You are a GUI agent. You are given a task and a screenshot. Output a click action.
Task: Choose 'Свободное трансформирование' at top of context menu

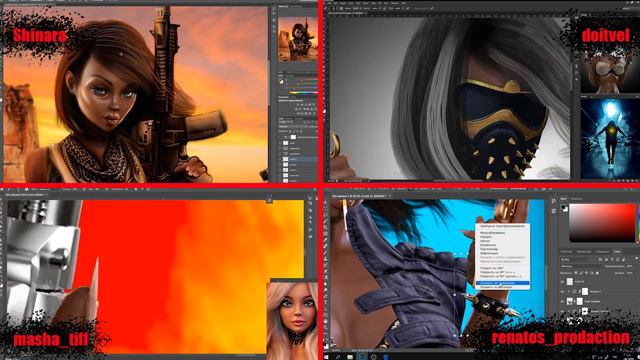click(502, 226)
